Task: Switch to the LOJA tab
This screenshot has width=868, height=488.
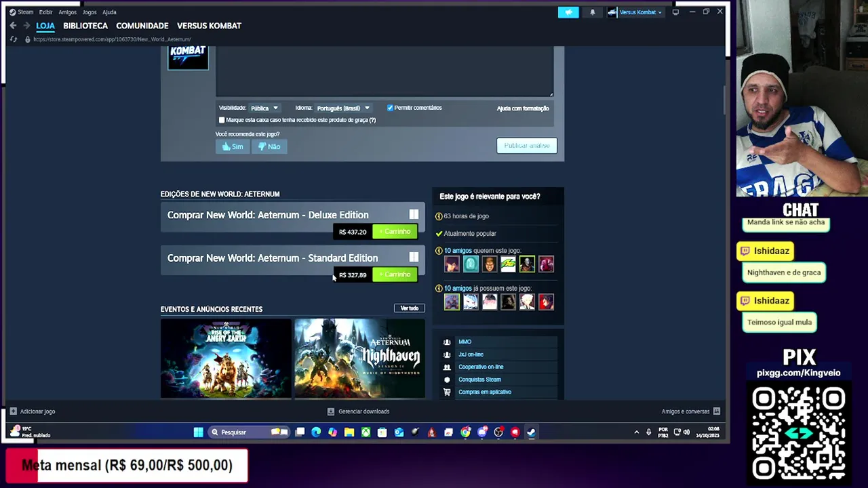Action: coord(45,26)
